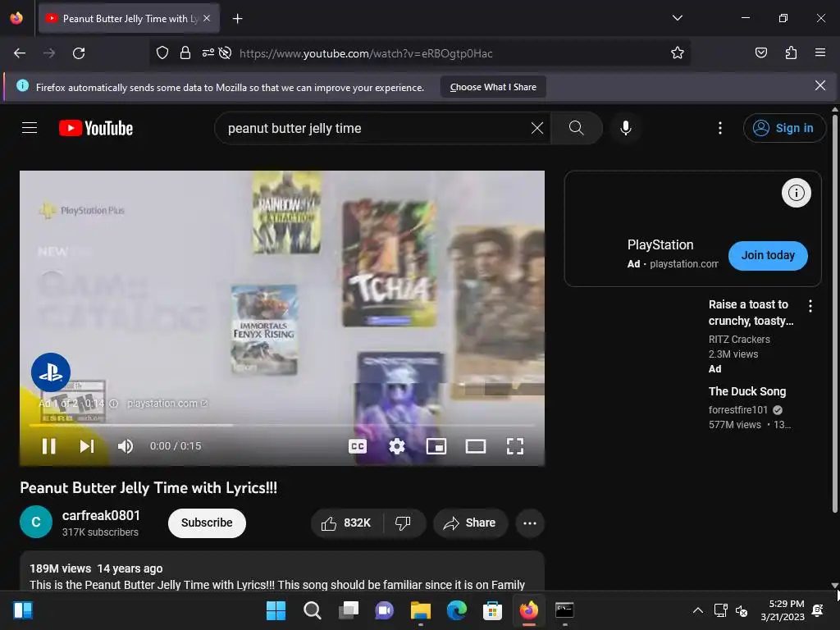This screenshot has width=840, height=630.
Task: Enable miniplayer mode
Action: [436, 446]
